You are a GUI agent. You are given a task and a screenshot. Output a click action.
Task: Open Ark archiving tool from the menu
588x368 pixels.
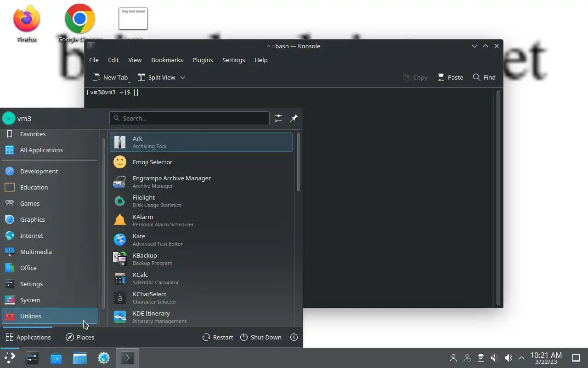coord(201,142)
